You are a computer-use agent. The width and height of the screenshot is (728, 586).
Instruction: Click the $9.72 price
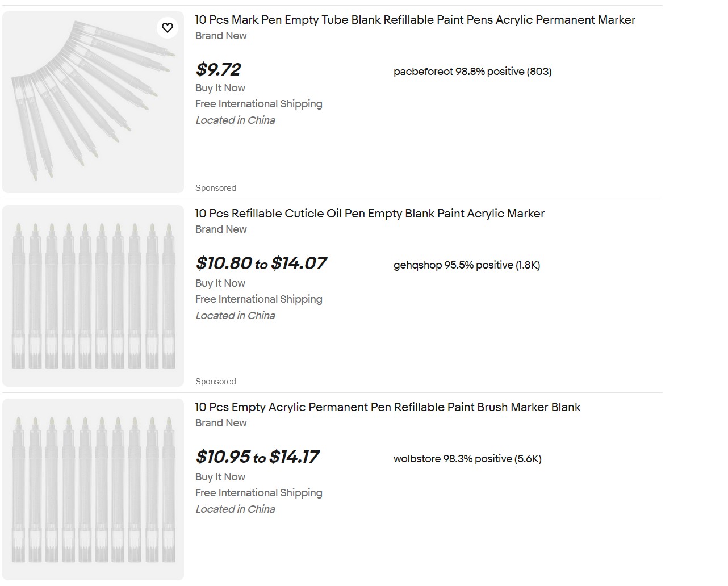pyautogui.click(x=218, y=69)
